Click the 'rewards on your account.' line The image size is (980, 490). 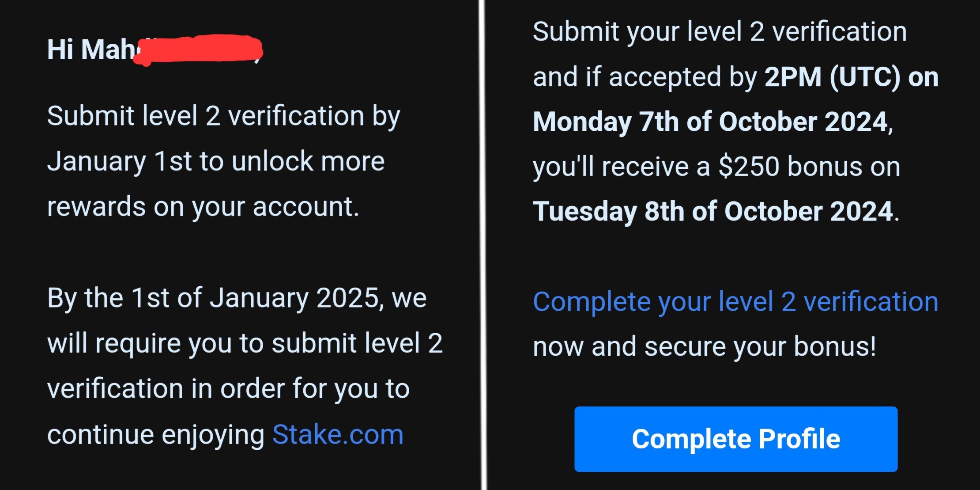203,207
